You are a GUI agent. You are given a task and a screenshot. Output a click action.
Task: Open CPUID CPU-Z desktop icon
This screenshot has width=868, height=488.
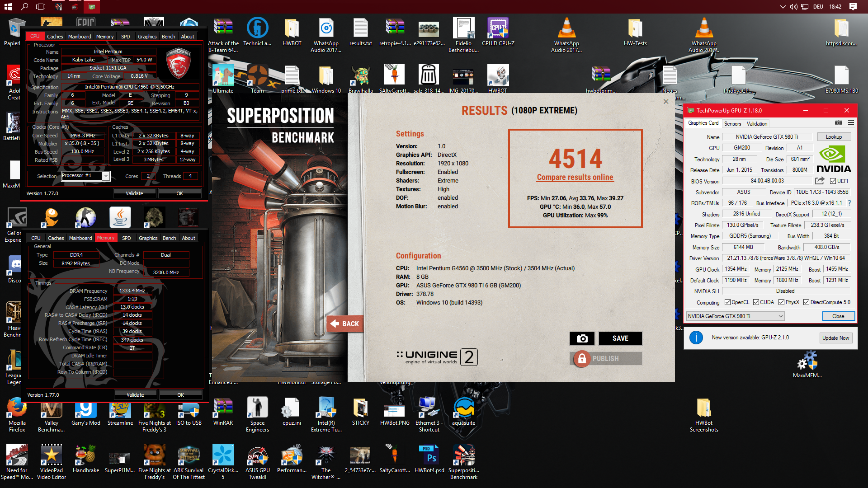pos(498,32)
